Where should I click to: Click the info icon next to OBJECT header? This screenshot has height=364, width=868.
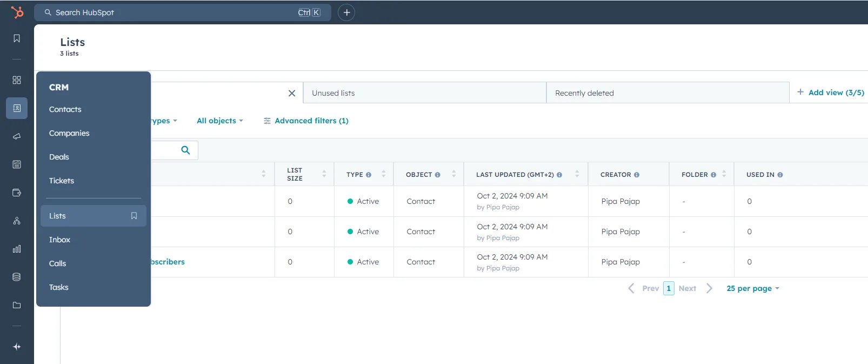click(438, 175)
